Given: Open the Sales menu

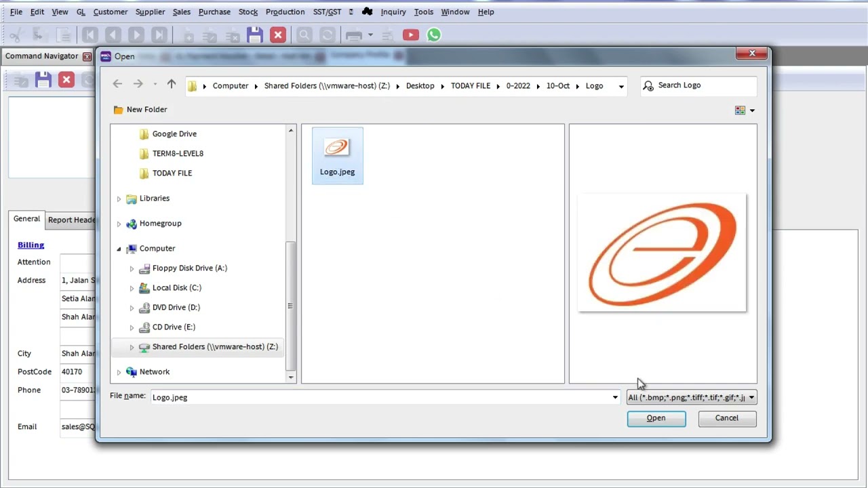Looking at the screenshot, I should [181, 12].
